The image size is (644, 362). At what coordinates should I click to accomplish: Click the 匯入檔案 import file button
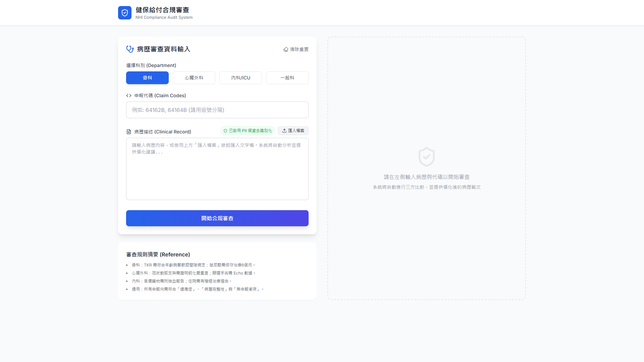point(293,131)
